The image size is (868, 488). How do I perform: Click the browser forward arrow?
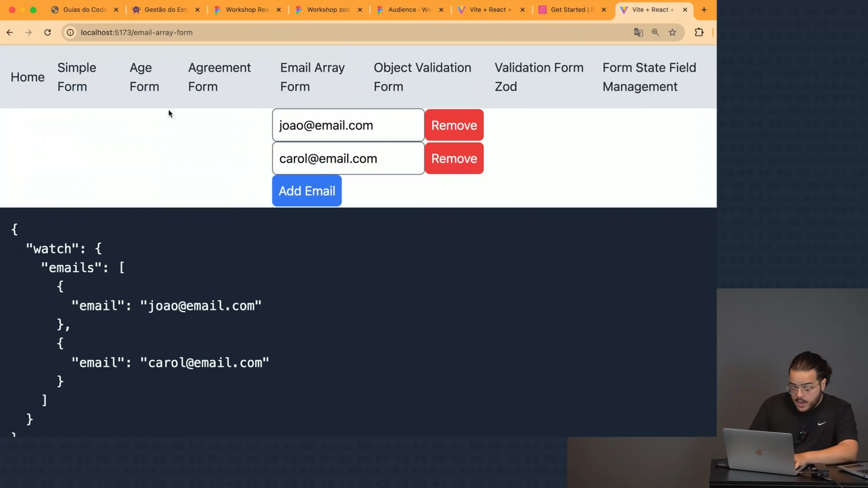coord(28,33)
